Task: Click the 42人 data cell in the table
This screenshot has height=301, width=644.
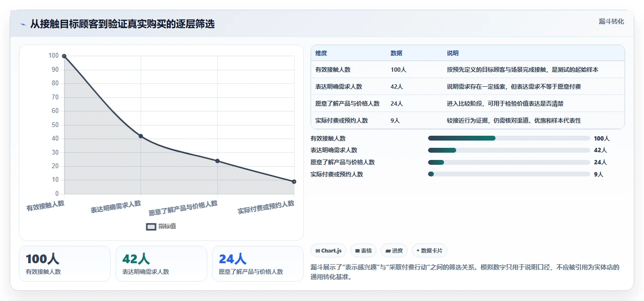Action: point(397,87)
